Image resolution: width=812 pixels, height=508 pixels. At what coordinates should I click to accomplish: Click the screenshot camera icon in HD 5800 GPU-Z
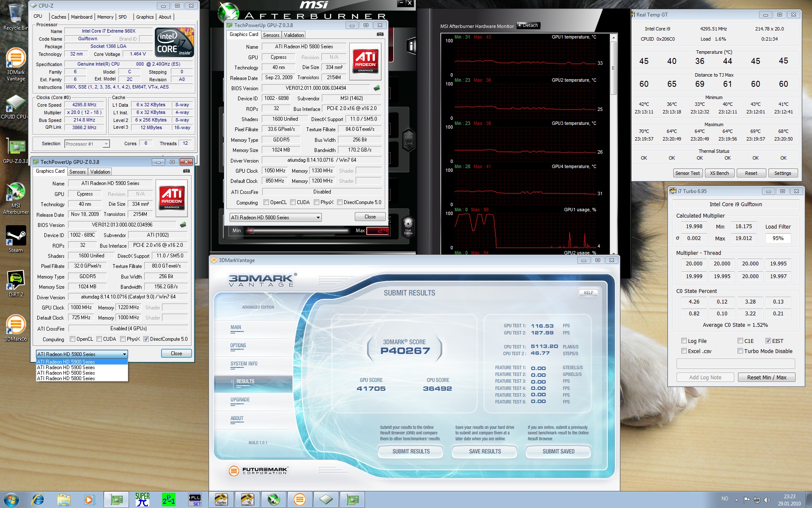[380, 34]
